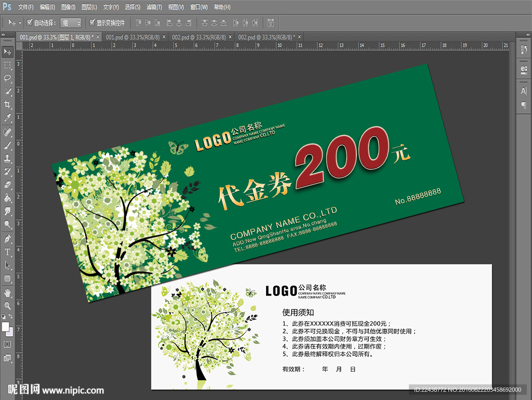Swap foreground and background colors
Image resolution: width=532 pixels, height=400 pixels.
[x=11, y=316]
